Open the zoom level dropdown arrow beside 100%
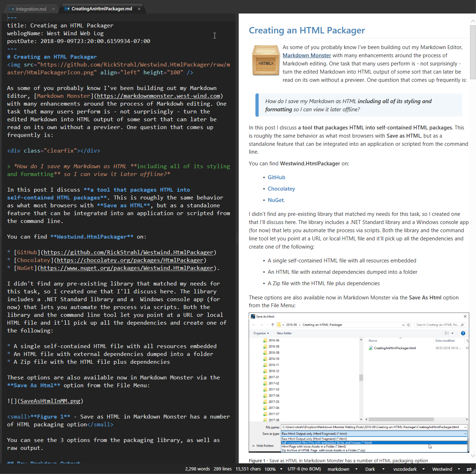The height and width of the screenshot is (474, 476). pos(281,469)
